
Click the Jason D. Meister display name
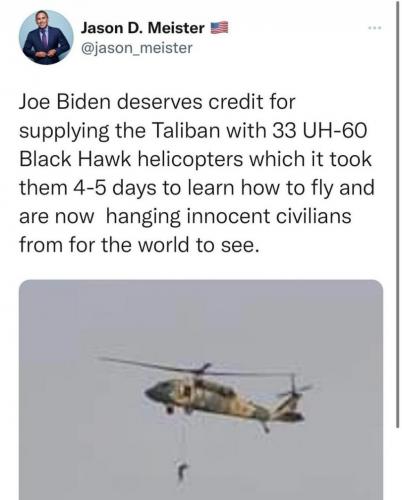(143, 28)
